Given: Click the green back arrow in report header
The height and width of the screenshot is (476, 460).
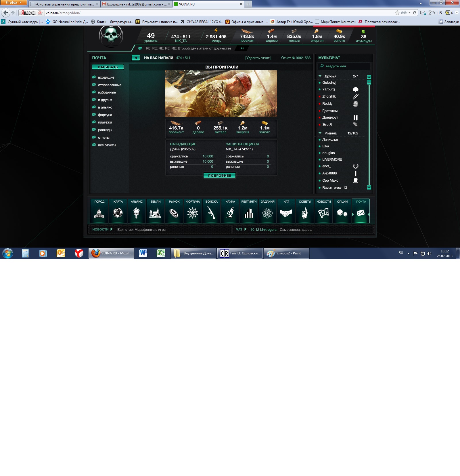Looking at the screenshot, I should pyautogui.click(x=135, y=58).
